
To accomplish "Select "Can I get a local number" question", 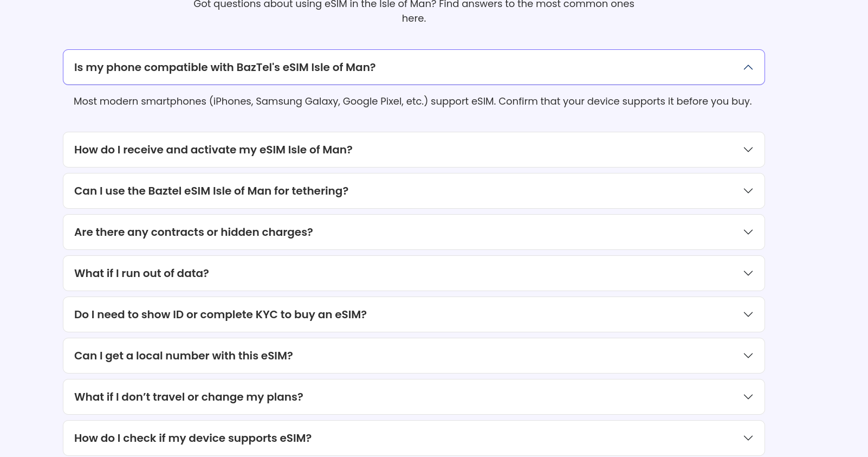I will [183, 356].
